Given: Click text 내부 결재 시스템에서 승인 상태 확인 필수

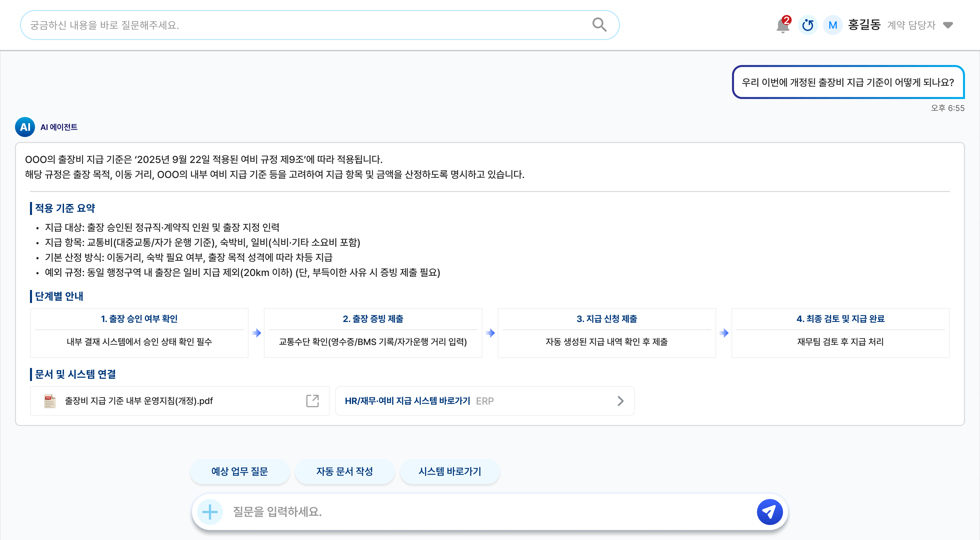Looking at the screenshot, I should [x=139, y=342].
